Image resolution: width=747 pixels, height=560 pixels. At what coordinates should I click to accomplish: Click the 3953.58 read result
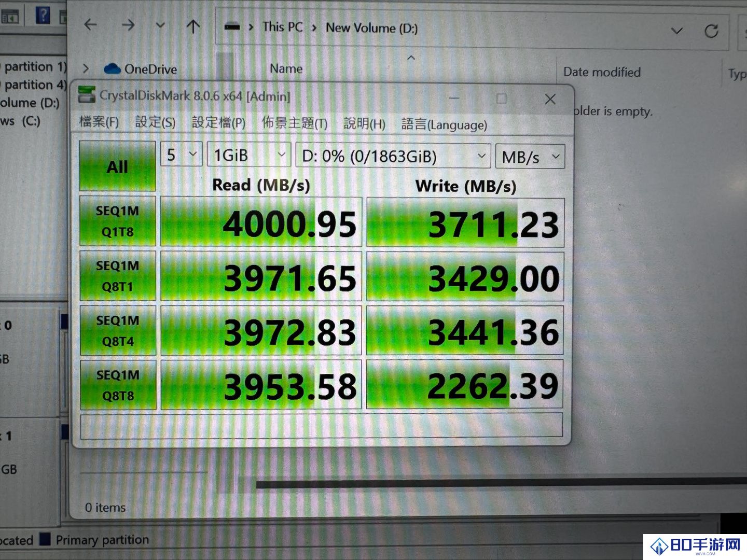click(x=261, y=385)
